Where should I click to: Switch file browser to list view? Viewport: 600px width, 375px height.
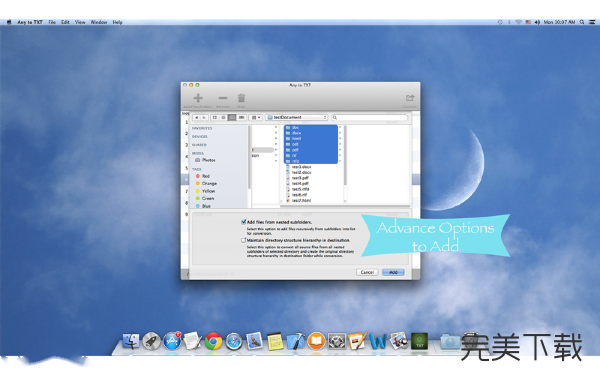(223, 117)
